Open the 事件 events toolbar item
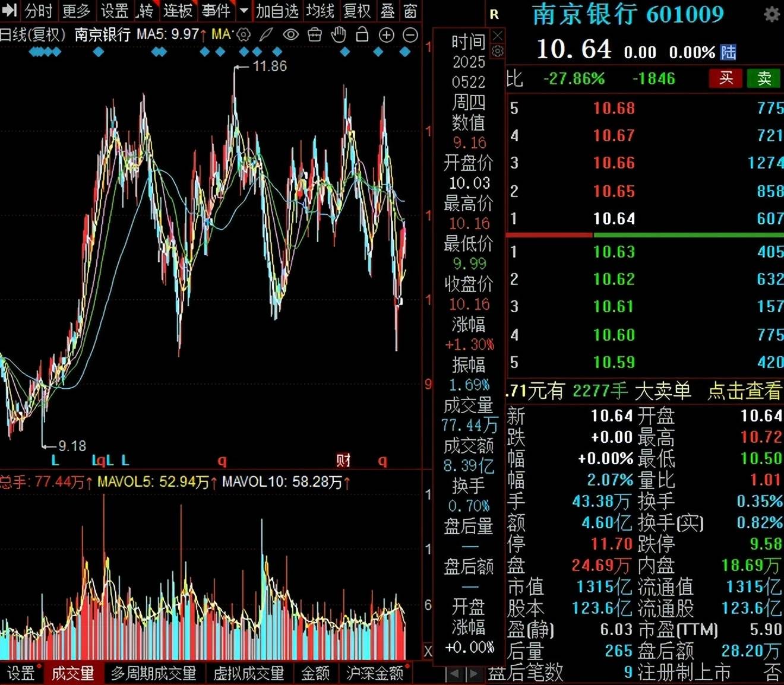Viewport: 784px width, 685px height. pyautogui.click(x=216, y=11)
